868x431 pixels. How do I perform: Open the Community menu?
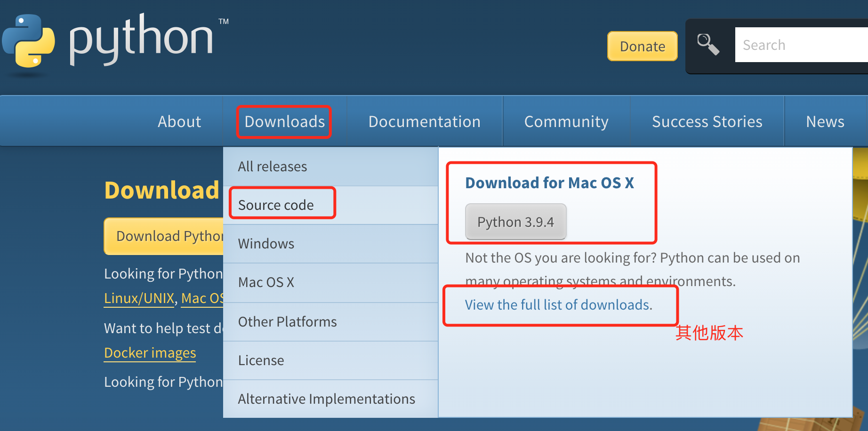click(566, 121)
